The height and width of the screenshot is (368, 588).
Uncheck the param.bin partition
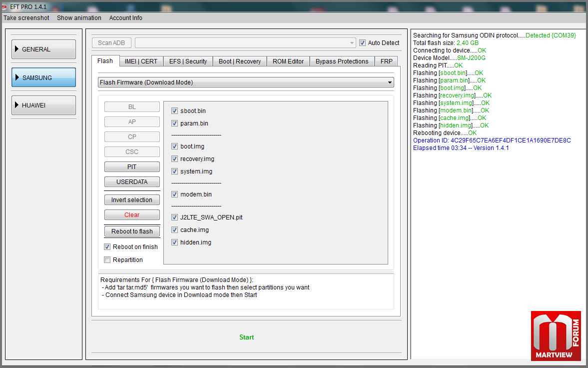(x=174, y=123)
